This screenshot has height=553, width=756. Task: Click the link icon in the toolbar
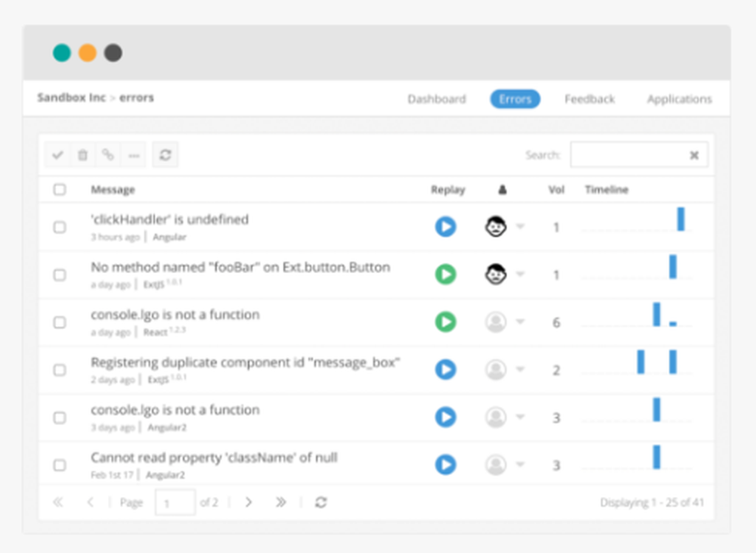click(x=108, y=154)
